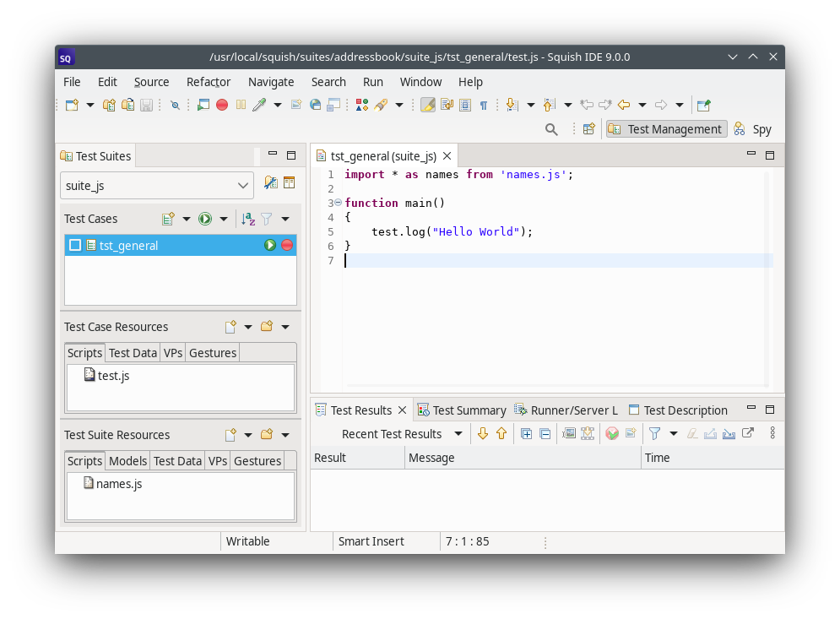Sort test cases alphabetically with the a-z icon
Image resolution: width=840 pixels, height=619 pixels.
point(248,219)
